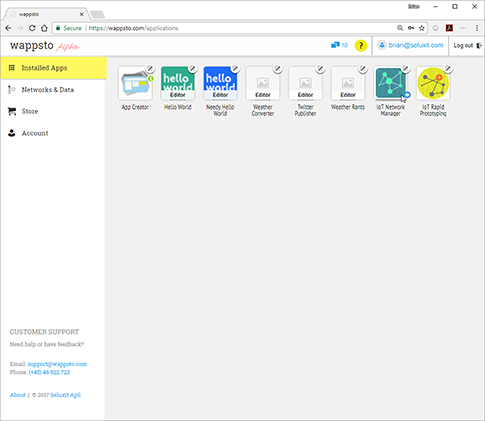Click the red PDF extension icon
The width and height of the screenshot is (485, 421).
point(449,28)
